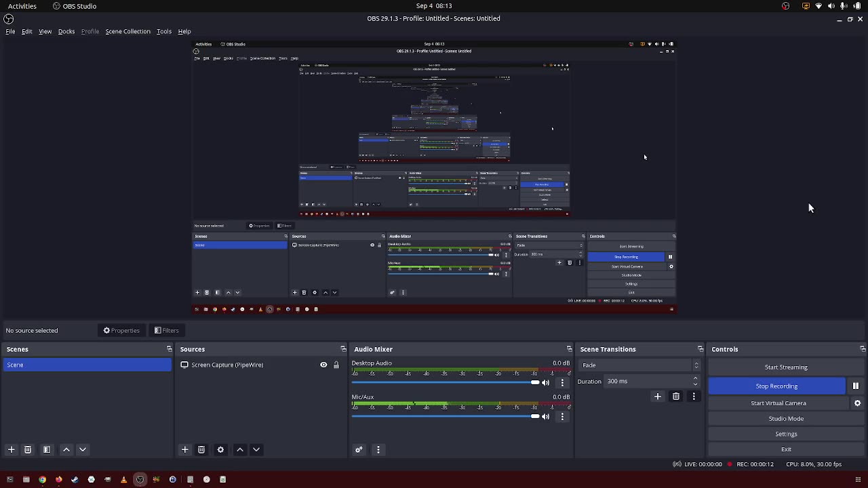The image size is (868, 488).
Task: Increase transition duration with up arrow
Action: (695, 378)
